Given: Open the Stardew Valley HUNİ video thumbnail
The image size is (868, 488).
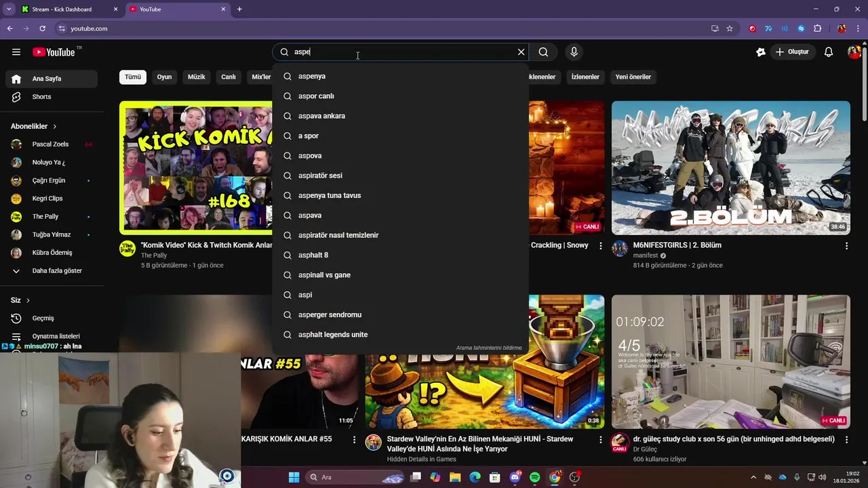Looking at the screenshot, I should tap(485, 362).
